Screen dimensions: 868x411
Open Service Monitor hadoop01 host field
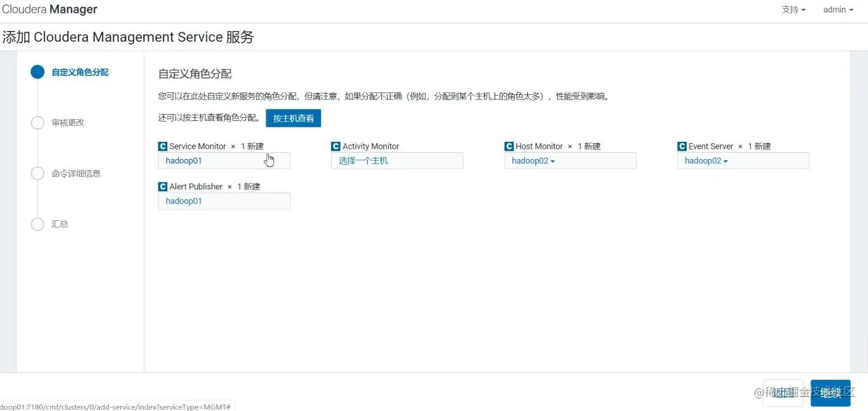click(x=224, y=161)
